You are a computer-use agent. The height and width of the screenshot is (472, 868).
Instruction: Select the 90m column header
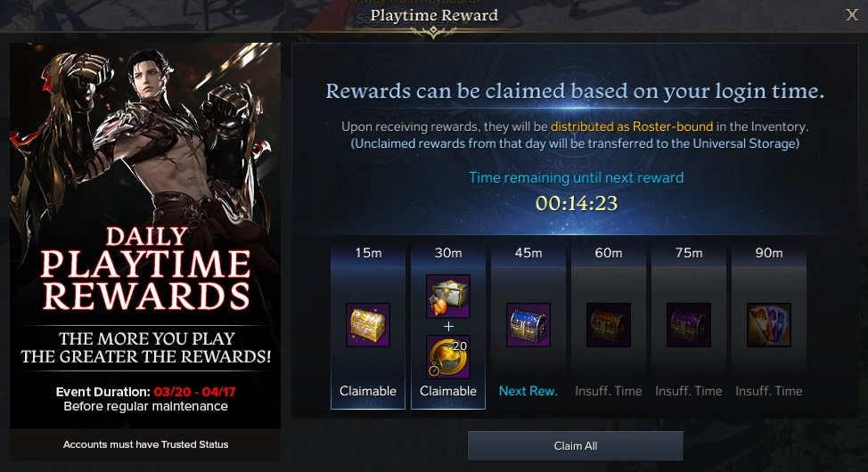(769, 253)
